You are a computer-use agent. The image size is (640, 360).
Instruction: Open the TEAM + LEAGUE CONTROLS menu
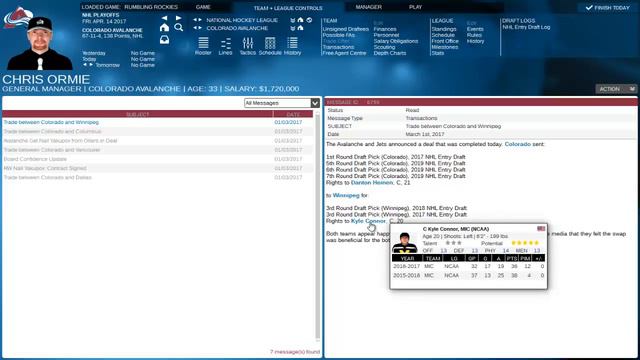(x=288, y=8)
